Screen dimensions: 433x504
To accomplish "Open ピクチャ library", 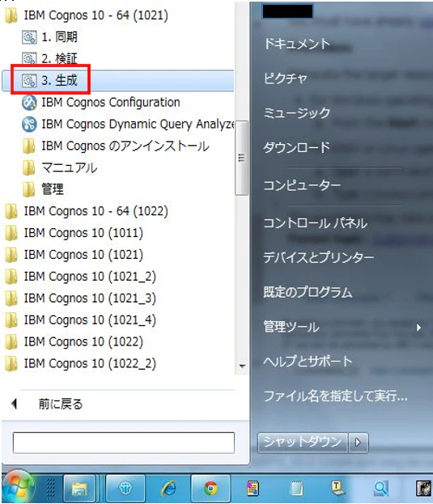I will (x=286, y=78).
